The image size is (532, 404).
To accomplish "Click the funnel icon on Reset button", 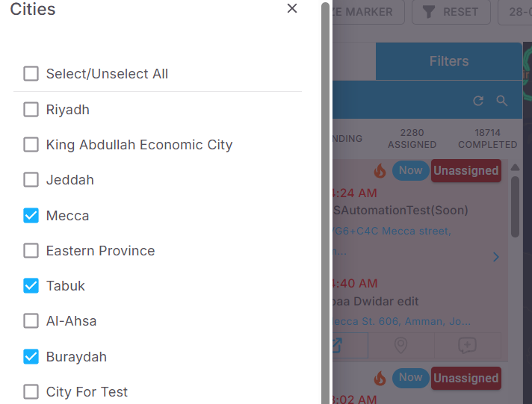I will 429,12.
